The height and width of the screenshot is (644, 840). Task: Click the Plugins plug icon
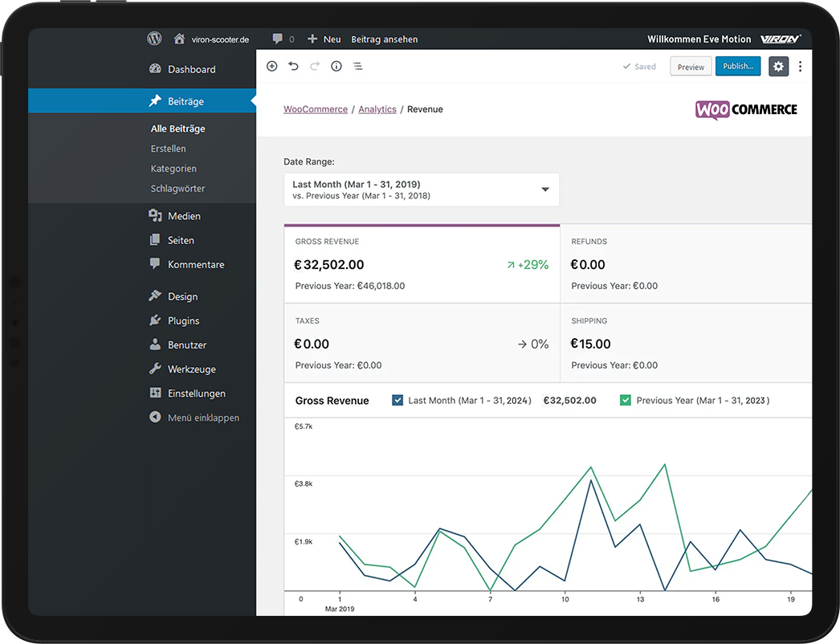point(155,320)
